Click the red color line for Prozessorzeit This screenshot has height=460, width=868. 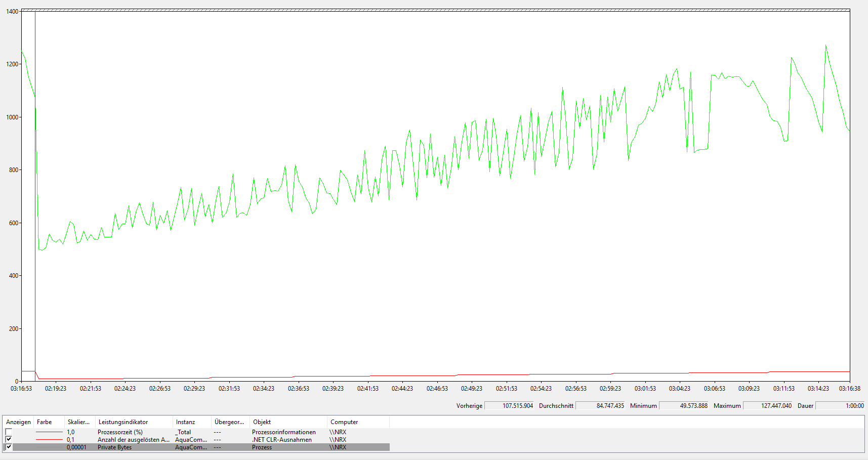(49, 432)
